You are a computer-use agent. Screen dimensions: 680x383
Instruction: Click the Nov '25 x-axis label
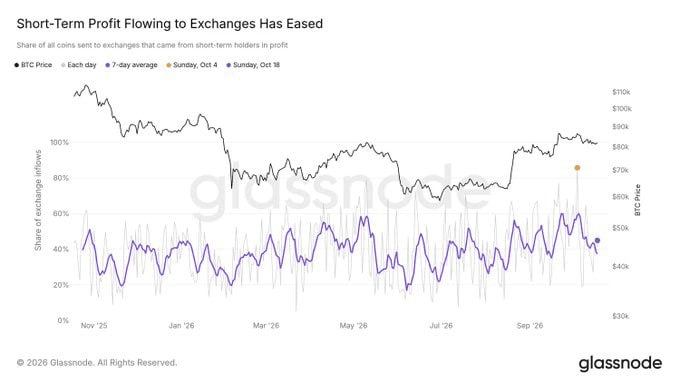[94, 325]
